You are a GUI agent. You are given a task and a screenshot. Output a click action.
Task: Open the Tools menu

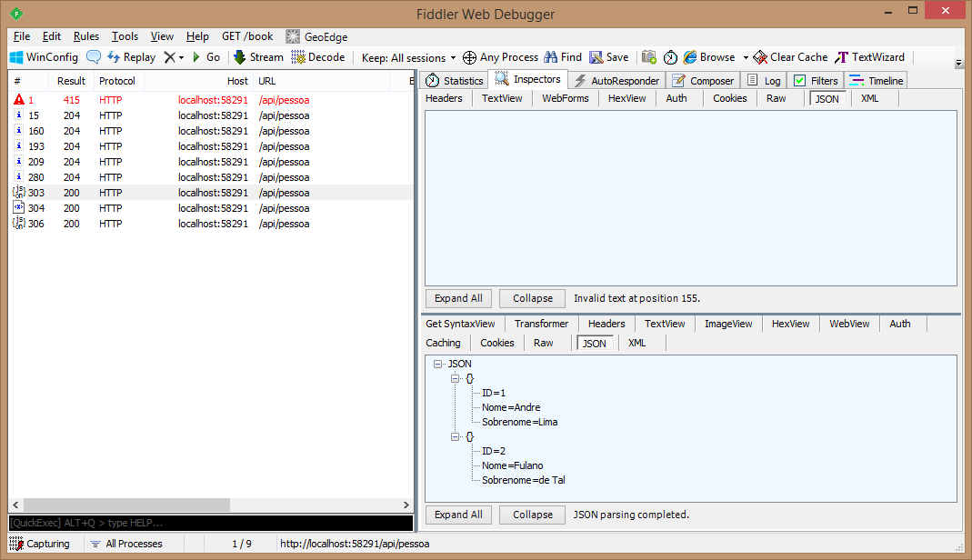pyautogui.click(x=125, y=36)
